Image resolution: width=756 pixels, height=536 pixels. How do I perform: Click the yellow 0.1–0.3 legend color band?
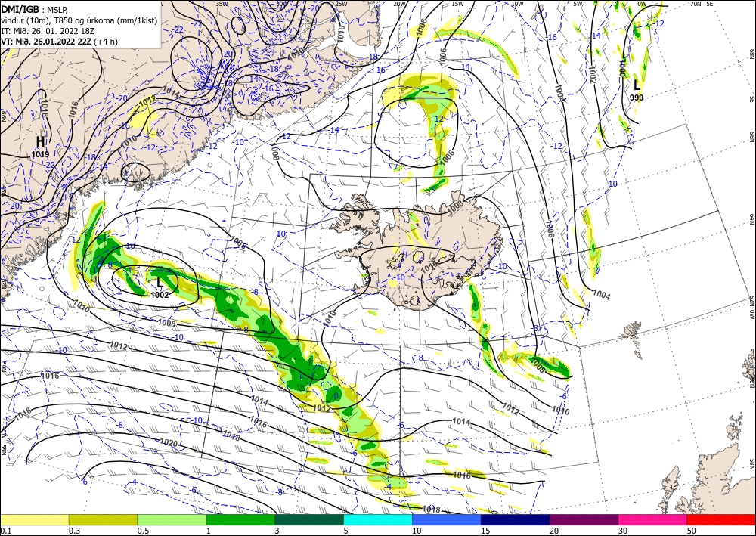point(34,519)
